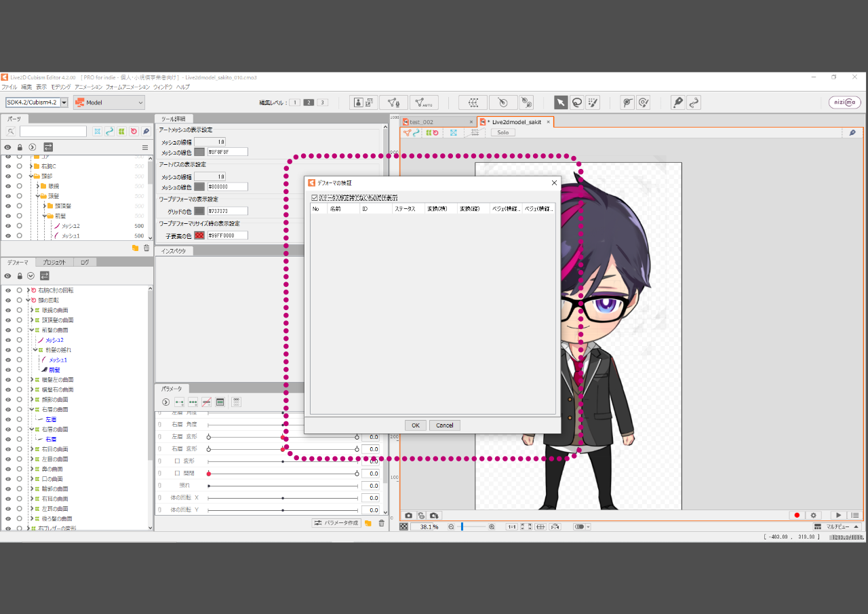
Task: Collapse the 前髪の曲面 deformer node
Action: pos(32,330)
